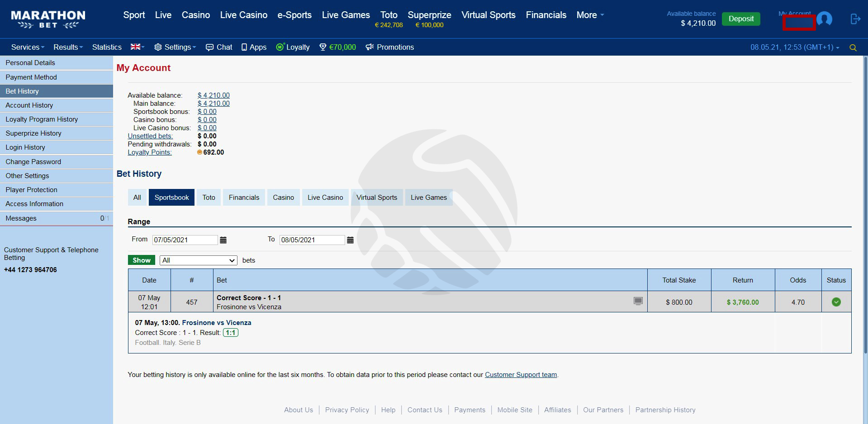Screen dimensions: 868x424
Task: Expand the More menu in top navigation
Action: tap(590, 15)
